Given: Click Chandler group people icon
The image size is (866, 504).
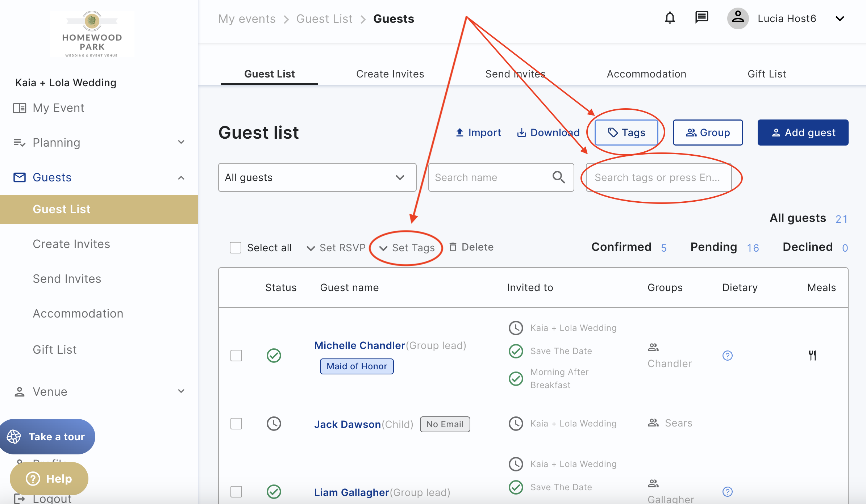Looking at the screenshot, I should coord(653,348).
